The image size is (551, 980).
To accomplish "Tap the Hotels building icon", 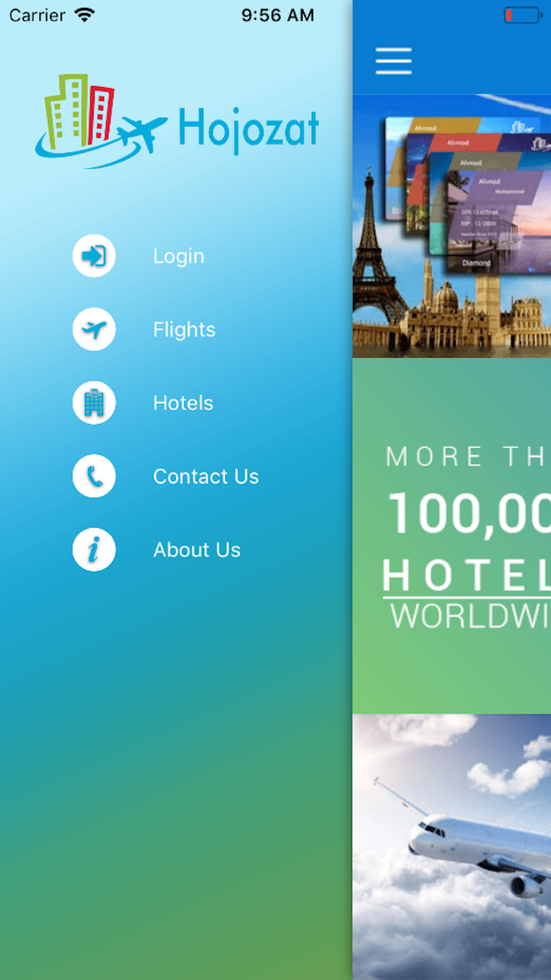I will [x=94, y=403].
